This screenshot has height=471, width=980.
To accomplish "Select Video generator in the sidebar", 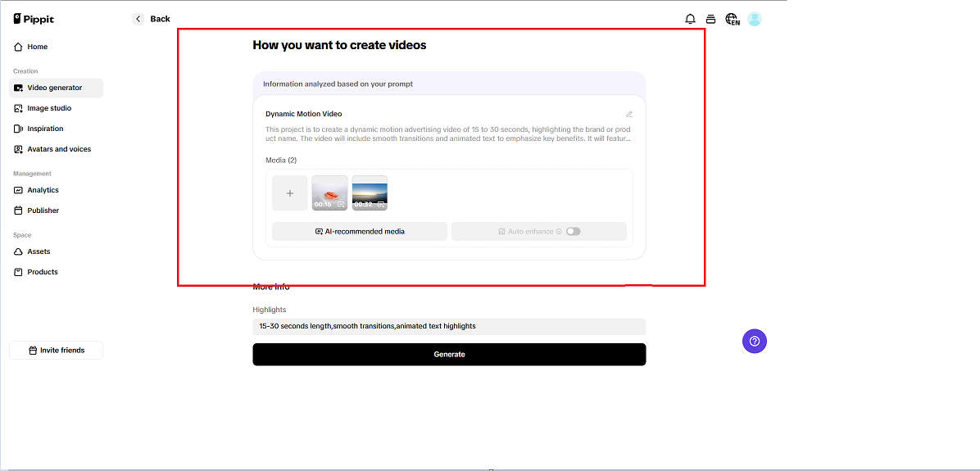I will (x=55, y=88).
